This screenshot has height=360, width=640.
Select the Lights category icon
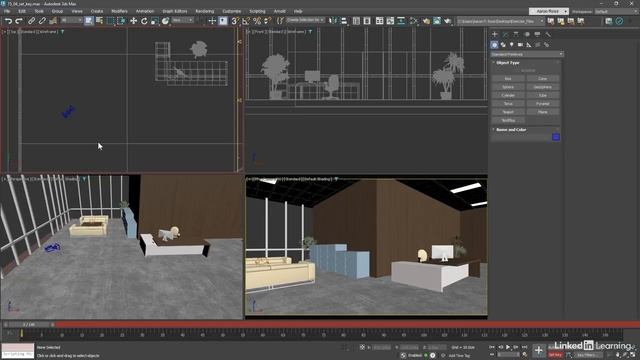[511, 44]
